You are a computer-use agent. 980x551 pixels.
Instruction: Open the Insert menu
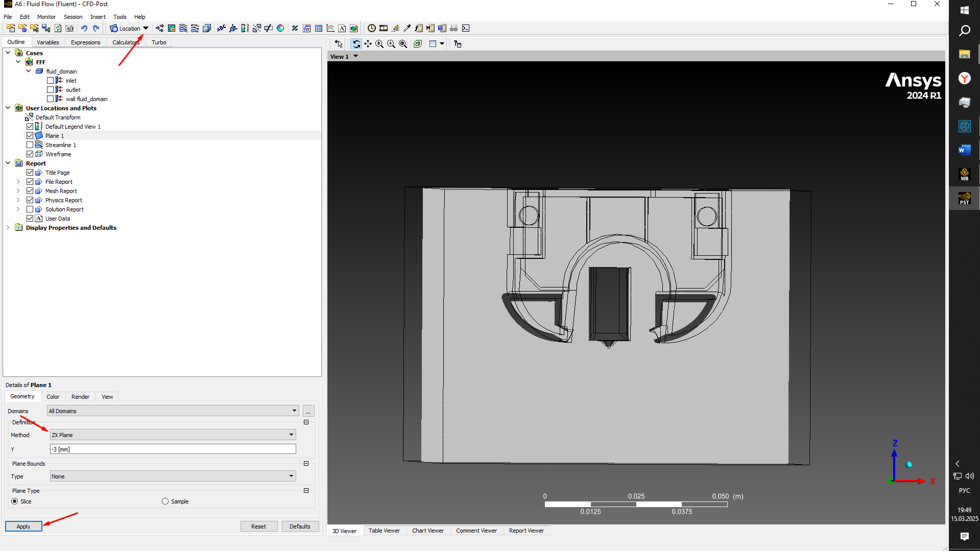tap(98, 17)
